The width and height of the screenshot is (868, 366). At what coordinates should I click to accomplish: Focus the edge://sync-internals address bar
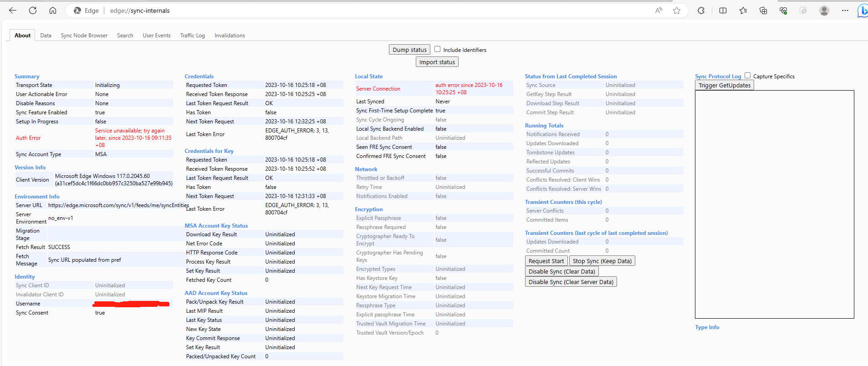[140, 10]
